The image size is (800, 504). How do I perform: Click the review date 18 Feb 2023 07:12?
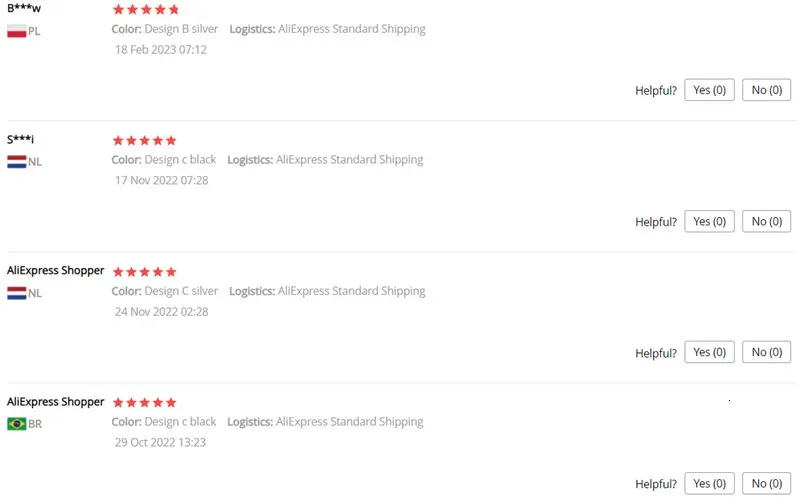point(161,50)
